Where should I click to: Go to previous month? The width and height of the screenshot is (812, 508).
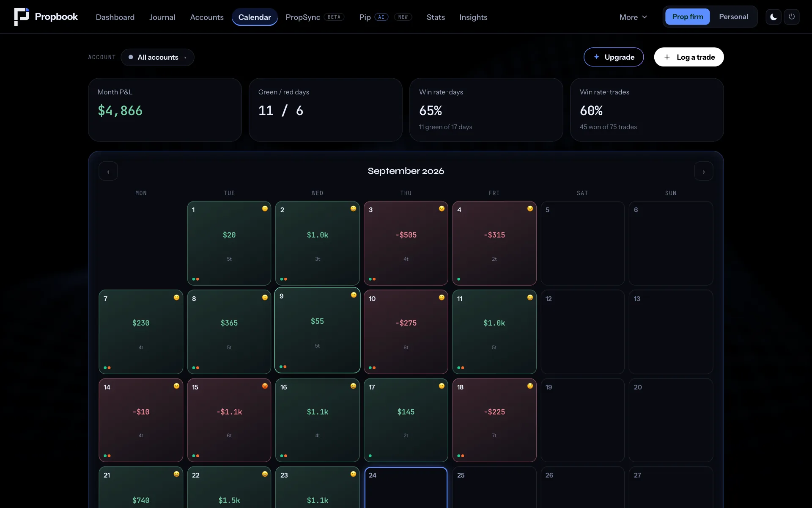tap(108, 171)
